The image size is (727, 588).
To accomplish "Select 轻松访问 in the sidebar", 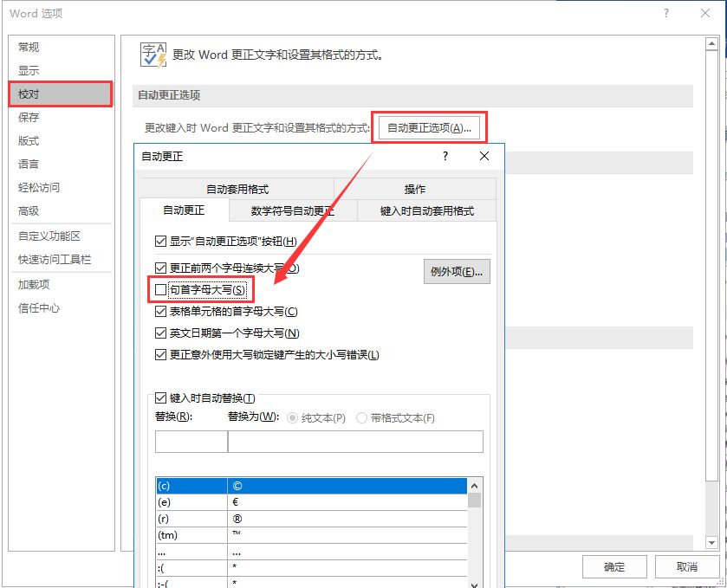I will (39, 188).
